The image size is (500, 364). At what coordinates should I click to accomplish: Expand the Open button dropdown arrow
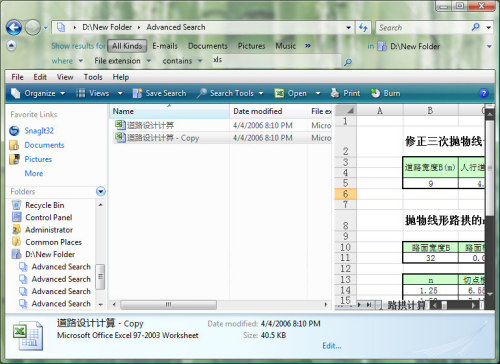[x=318, y=93]
